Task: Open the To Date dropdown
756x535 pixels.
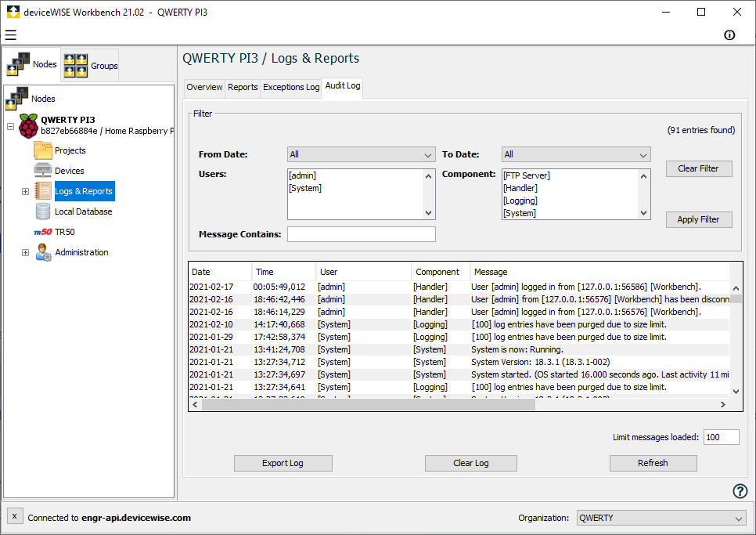Action: click(x=576, y=154)
